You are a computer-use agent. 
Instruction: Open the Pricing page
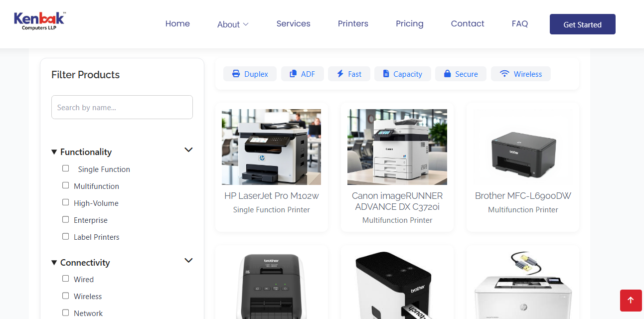(410, 23)
